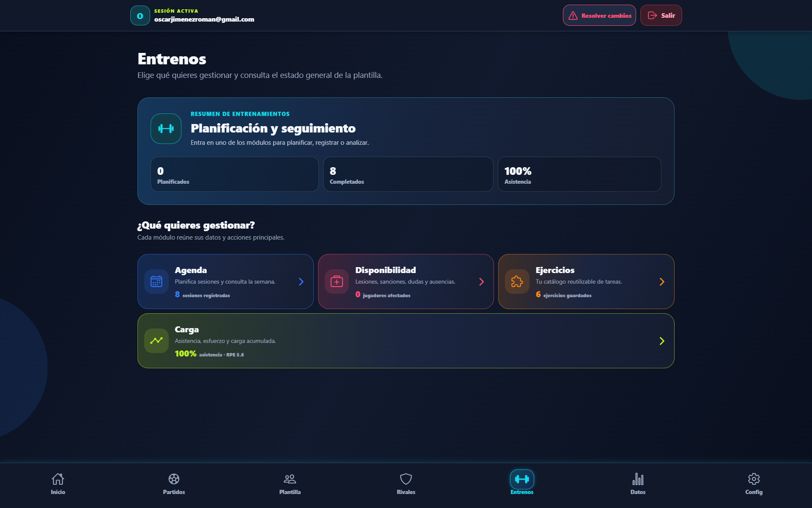Open the Config tab label
This screenshot has width=812, height=508.
(x=754, y=492)
